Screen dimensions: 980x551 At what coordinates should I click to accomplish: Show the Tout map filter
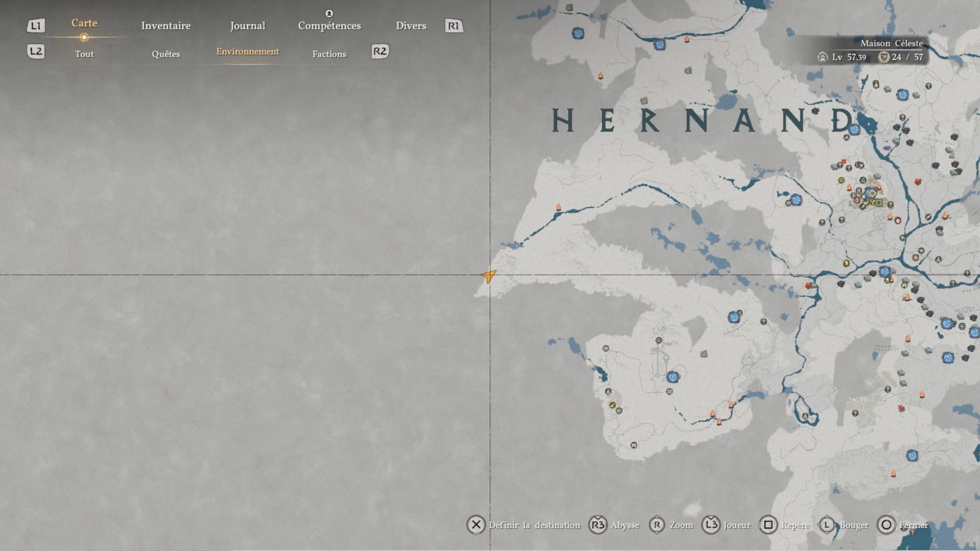pos(84,54)
